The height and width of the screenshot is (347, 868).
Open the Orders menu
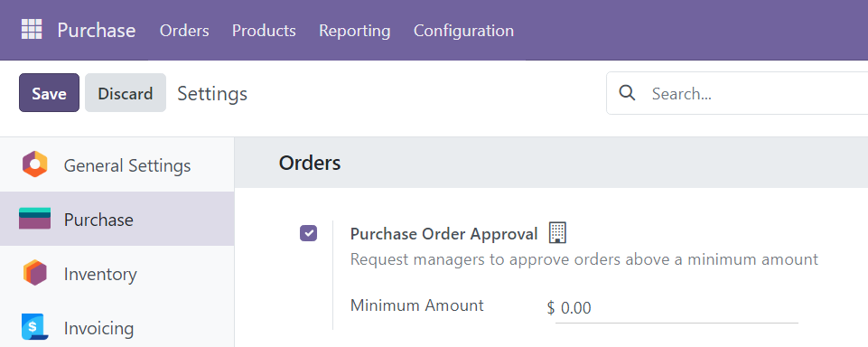pyautogui.click(x=184, y=30)
